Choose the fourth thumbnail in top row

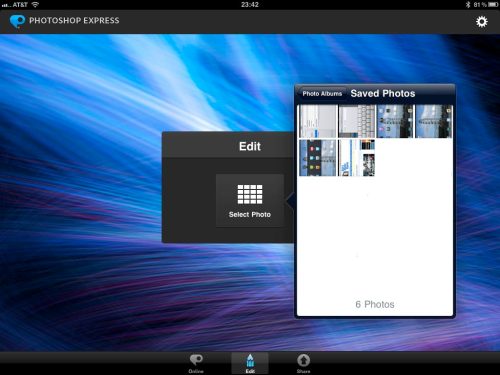pos(434,121)
